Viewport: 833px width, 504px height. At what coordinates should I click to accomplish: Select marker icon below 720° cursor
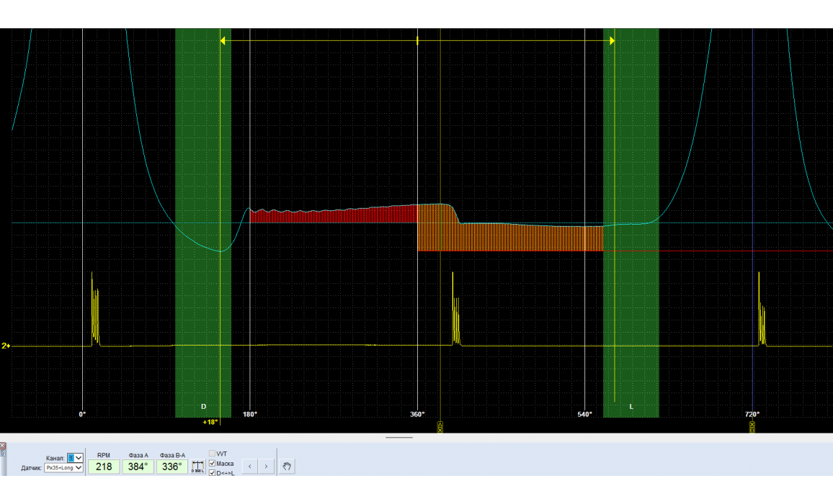tap(752, 427)
